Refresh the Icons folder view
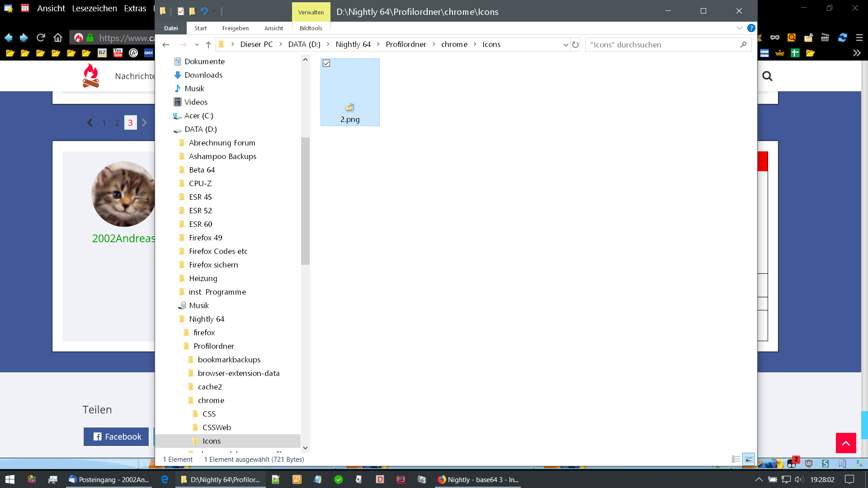The image size is (868, 488). tap(576, 45)
